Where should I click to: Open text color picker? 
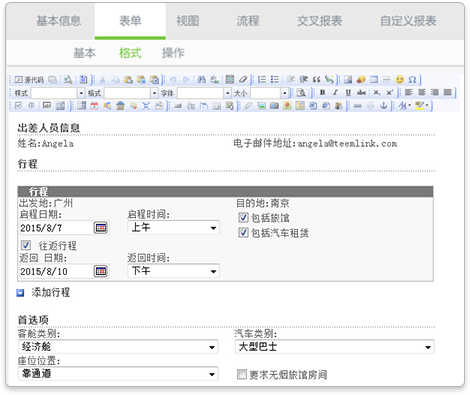click(405, 106)
